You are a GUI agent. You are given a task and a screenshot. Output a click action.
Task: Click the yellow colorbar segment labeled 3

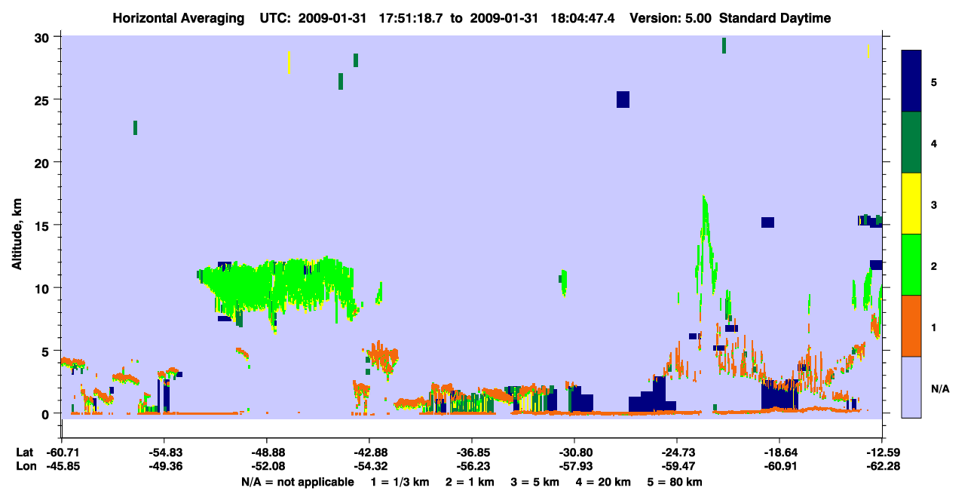coord(911,204)
